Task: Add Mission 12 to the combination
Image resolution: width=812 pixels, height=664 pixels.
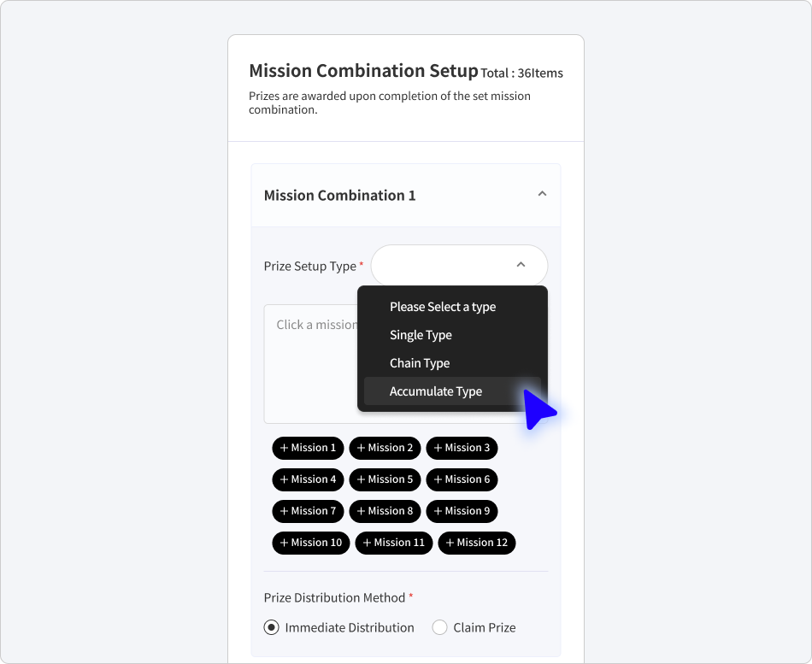Action: [476, 543]
